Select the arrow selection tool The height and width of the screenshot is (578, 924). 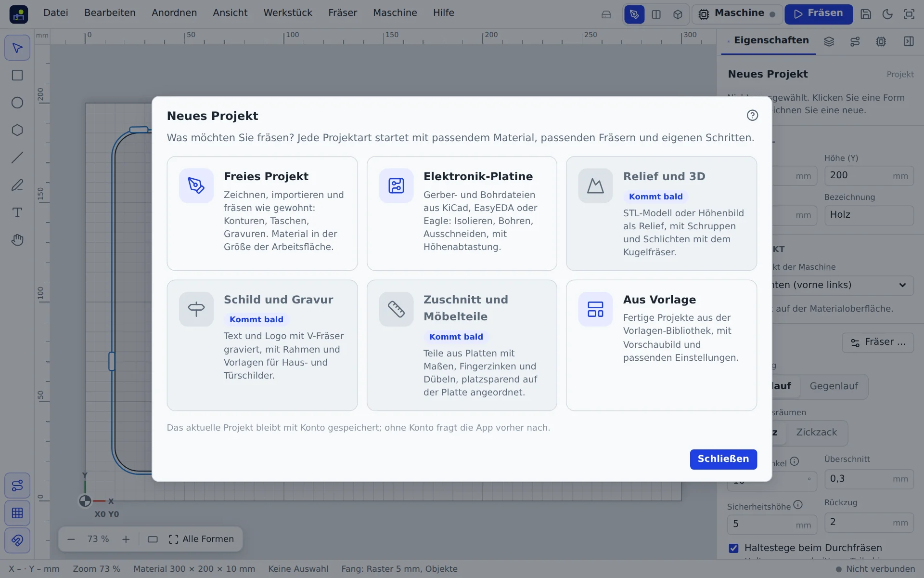(x=17, y=48)
